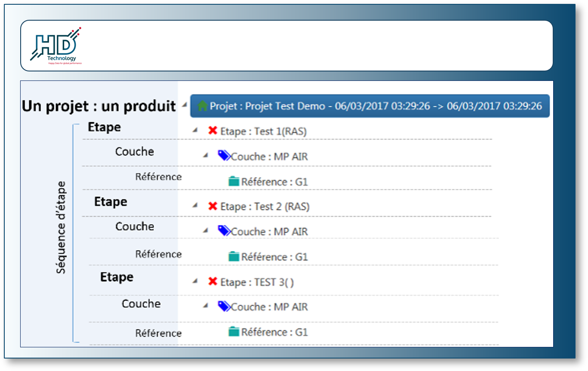Click the blue tag icon under Etape Test 1(RAS)
Screen dimensions: 588x371
click(x=224, y=155)
